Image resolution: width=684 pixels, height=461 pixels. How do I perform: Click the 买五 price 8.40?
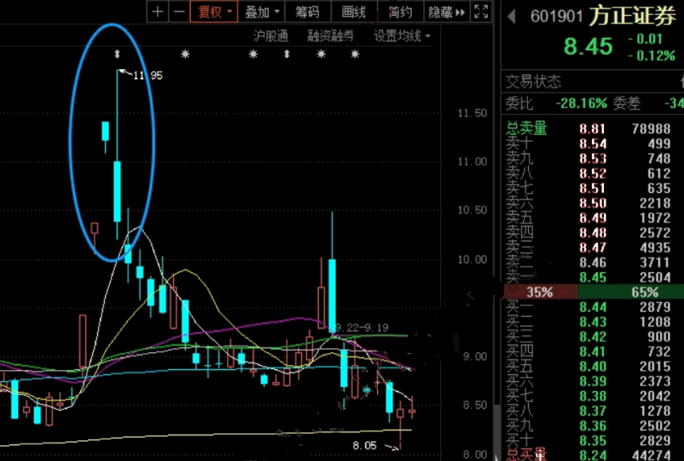(x=593, y=366)
